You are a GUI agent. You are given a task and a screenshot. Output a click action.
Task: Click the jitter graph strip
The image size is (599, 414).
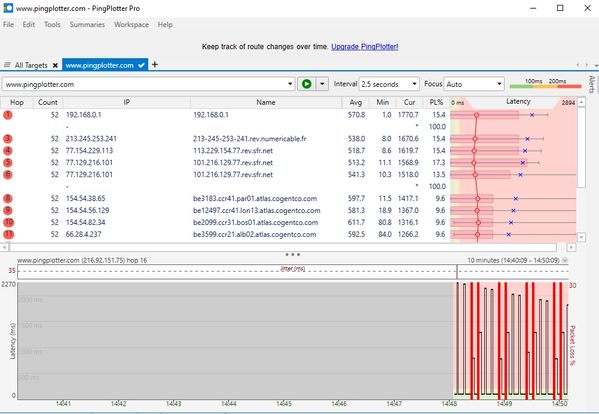click(x=293, y=272)
